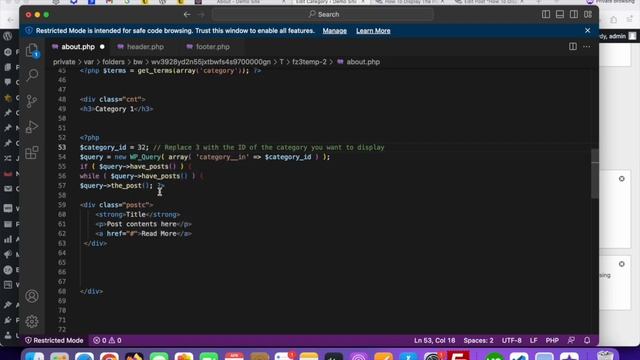Click the info icon in Restricted Mode banner

[x=29, y=31]
